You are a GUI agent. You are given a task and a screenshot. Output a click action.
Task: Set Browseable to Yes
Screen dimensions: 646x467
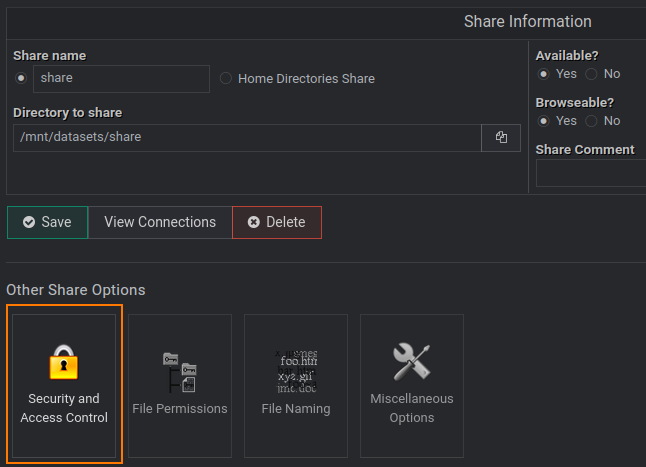[544, 121]
